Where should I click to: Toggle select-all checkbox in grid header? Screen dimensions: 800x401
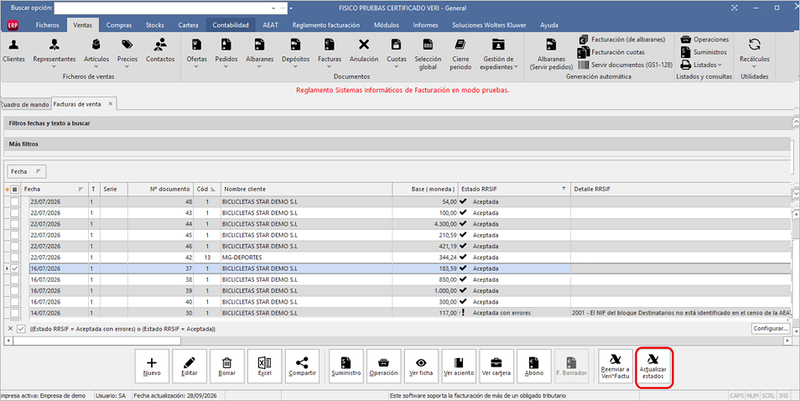coord(15,189)
